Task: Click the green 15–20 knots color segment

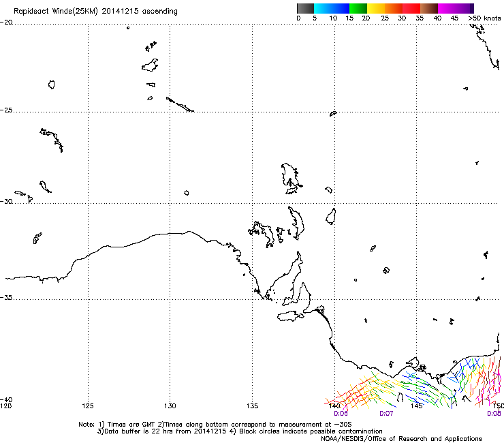Action: (358, 8)
